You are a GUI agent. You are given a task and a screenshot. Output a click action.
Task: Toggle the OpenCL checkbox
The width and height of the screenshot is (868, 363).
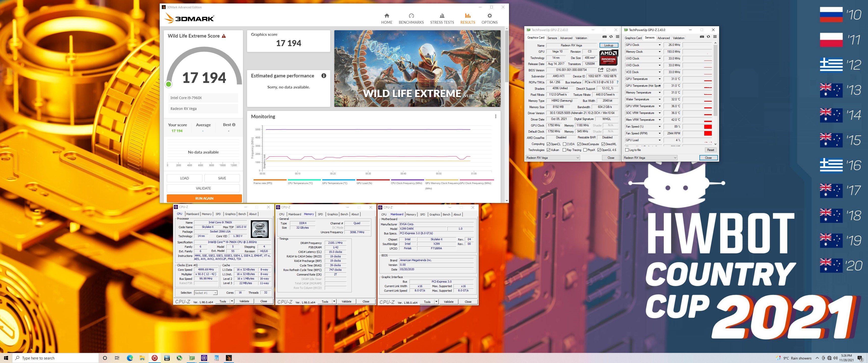pyautogui.click(x=549, y=144)
